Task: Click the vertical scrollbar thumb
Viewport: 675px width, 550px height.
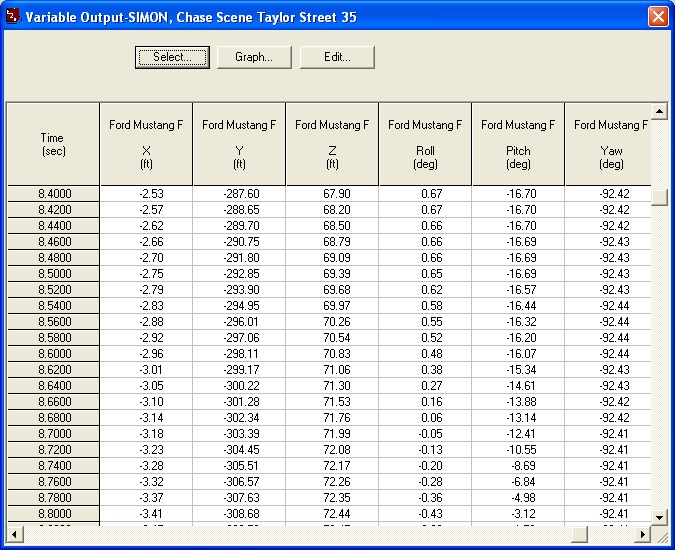Action: 659,196
